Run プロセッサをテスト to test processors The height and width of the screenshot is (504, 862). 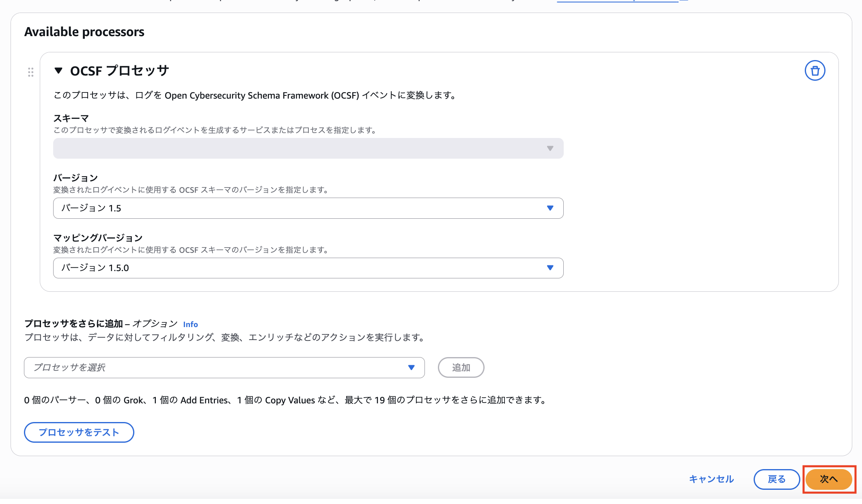click(x=79, y=432)
